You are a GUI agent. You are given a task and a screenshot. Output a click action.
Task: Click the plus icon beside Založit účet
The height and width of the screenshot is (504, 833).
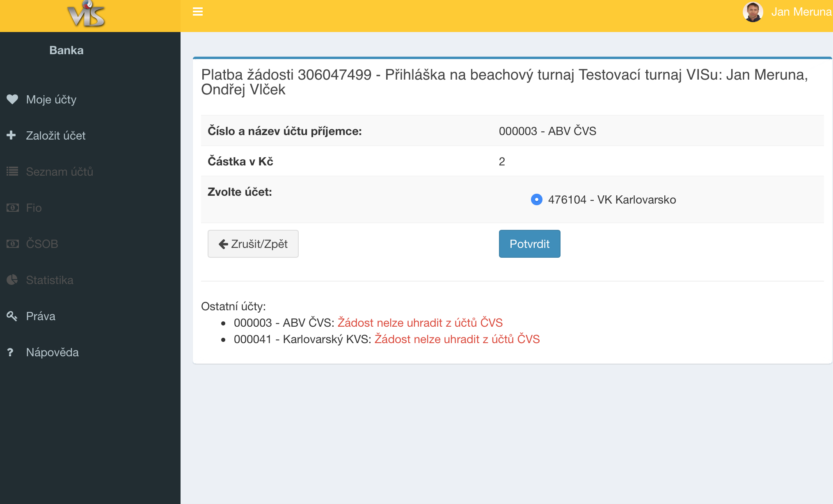tap(11, 135)
